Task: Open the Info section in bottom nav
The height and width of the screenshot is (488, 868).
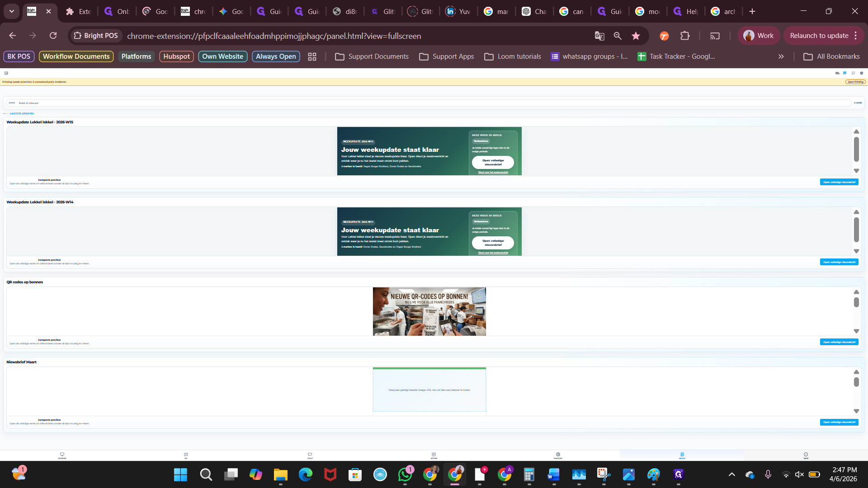Action: coord(806,455)
